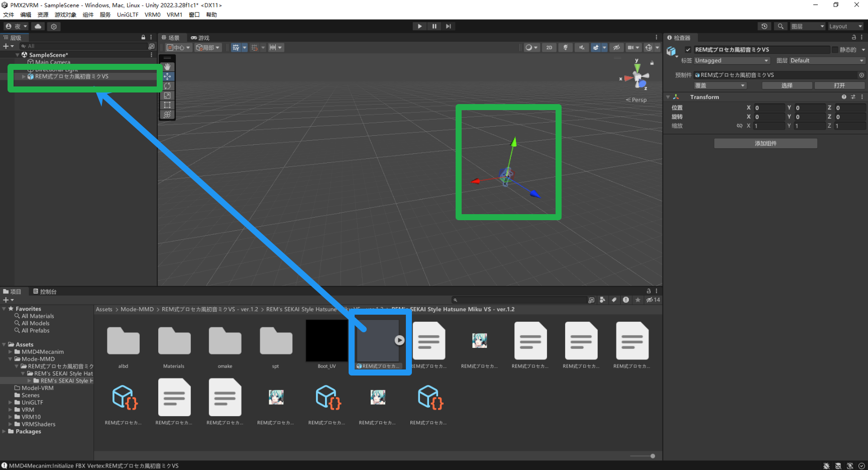Open Unity version control icon
This screenshot has width=868, height=470.
click(54, 26)
